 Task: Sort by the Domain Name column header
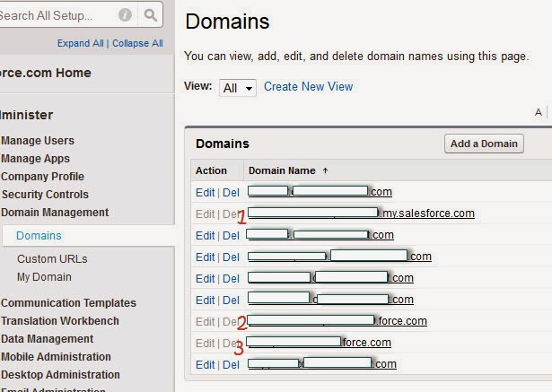coord(282,170)
